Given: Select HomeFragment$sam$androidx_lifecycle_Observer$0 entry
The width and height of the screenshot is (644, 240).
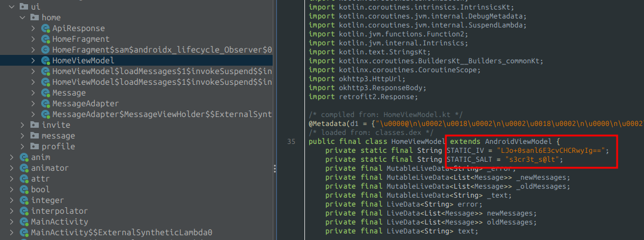Looking at the screenshot, I should (162, 50).
